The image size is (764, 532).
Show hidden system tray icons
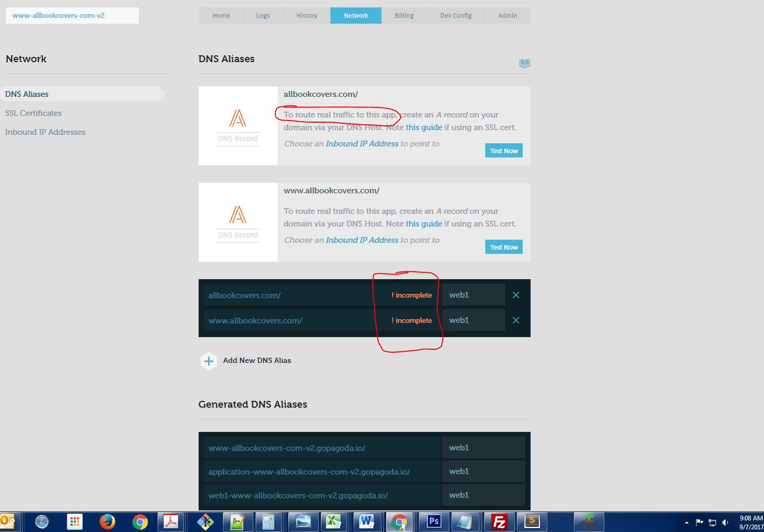pos(687,523)
